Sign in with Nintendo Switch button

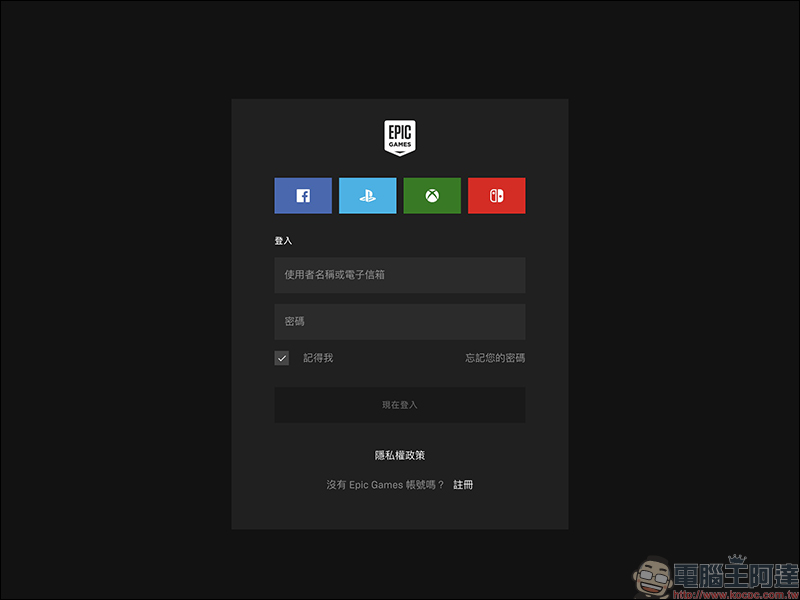point(496,196)
